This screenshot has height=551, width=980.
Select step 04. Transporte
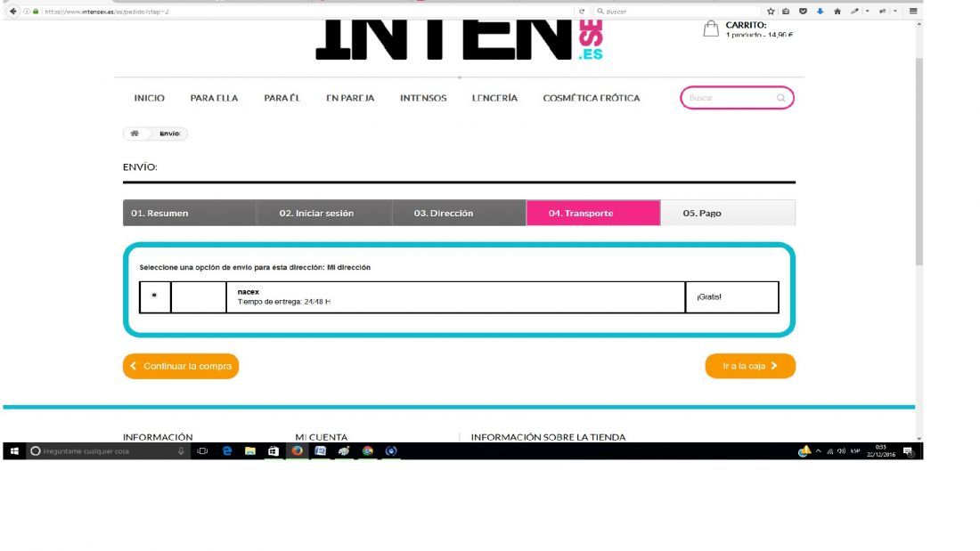click(x=593, y=213)
